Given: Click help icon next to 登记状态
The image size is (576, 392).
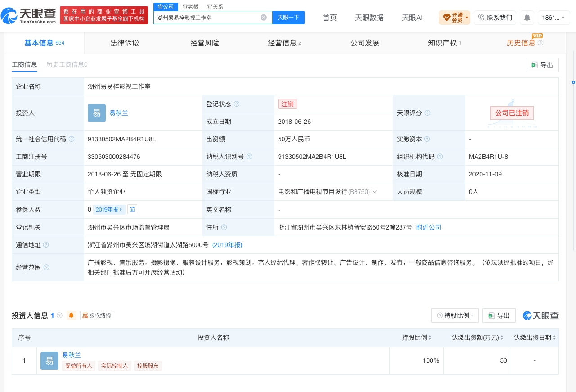Looking at the screenshot, I should [x=237, y=104].
